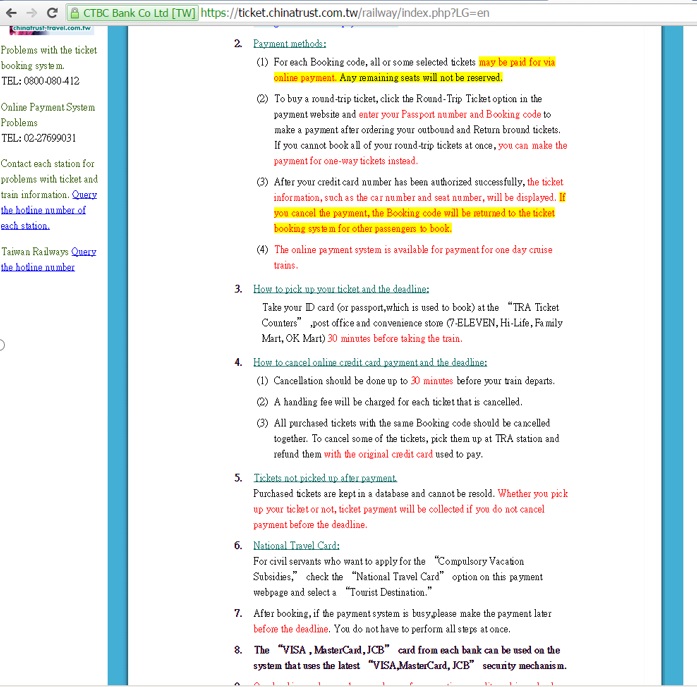The width and height of the screenshot is (697, 687).
Task: Click 'TEL: 02-27699031' text
Action: (x=39, y=138)
